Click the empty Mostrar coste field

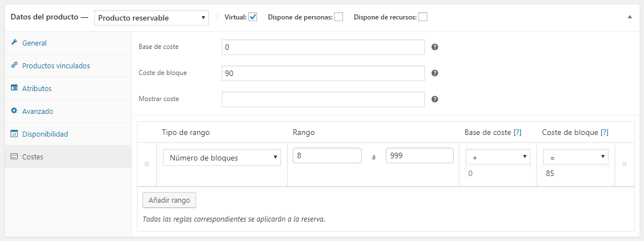pos(323,99)
